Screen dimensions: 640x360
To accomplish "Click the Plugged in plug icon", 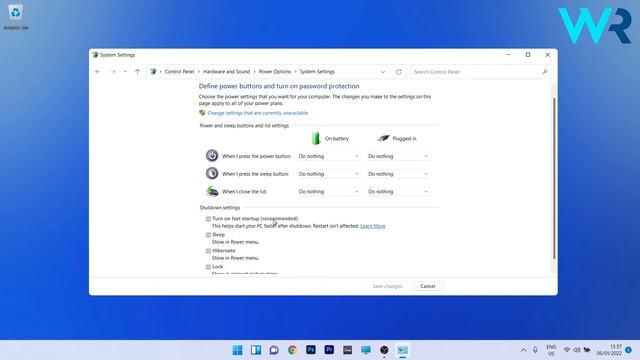I will click(383, 138).
